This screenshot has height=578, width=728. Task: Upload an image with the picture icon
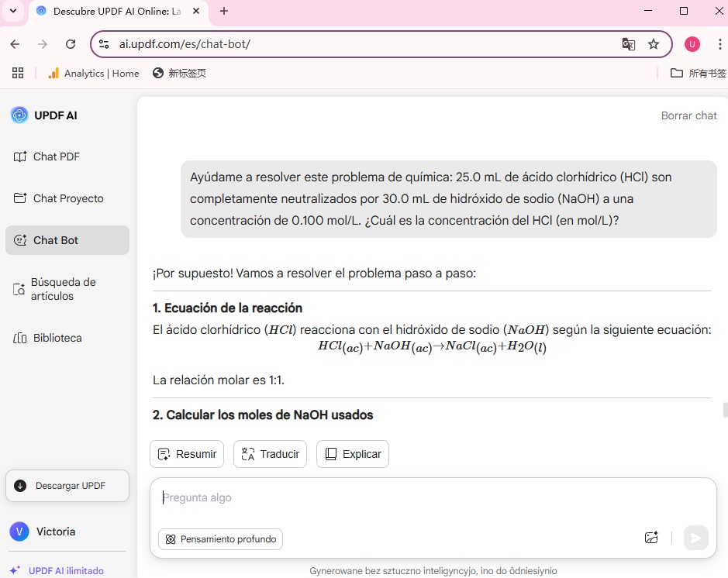[651, 538]
